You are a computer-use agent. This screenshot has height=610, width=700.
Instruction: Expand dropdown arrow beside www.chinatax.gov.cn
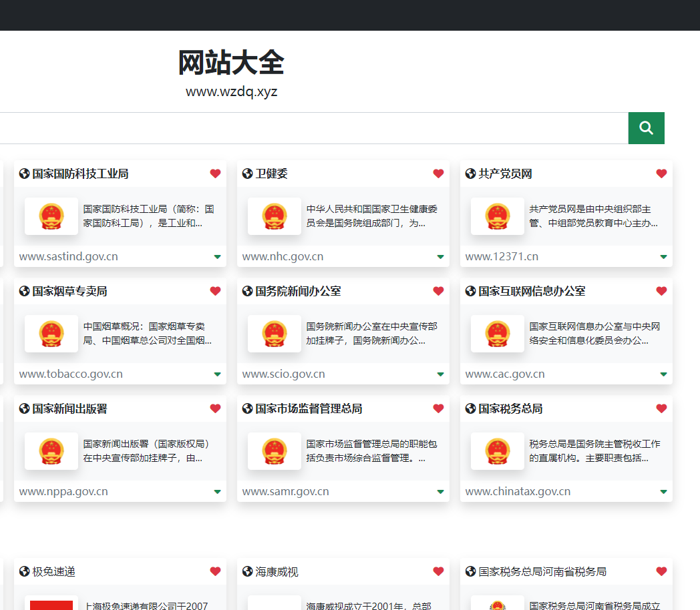[x=664, y=492]
